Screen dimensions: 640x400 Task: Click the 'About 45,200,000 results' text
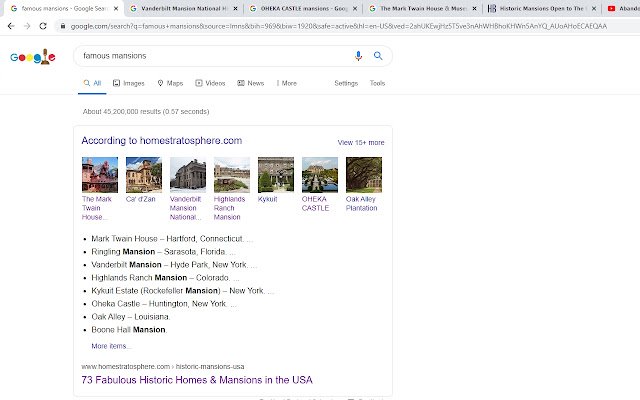click(x=146, y=111)
